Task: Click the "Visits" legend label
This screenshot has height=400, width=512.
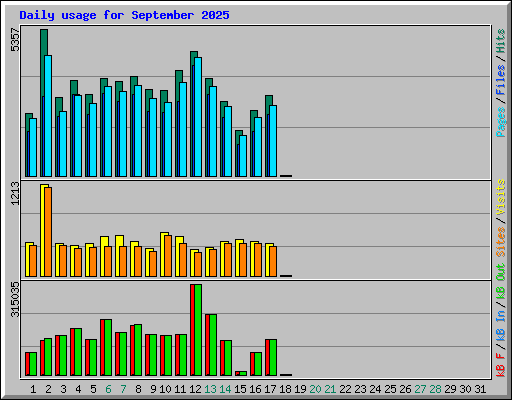Action: 501,198
